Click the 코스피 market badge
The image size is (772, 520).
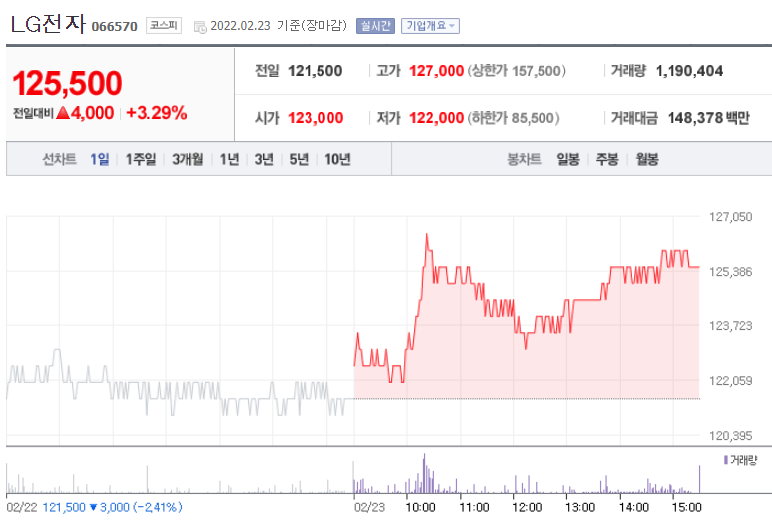click(x=164, y=25)
